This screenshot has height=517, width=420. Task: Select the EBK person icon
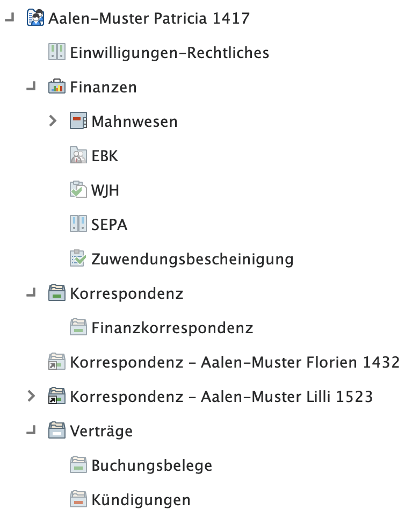click(x=78, y=156)
